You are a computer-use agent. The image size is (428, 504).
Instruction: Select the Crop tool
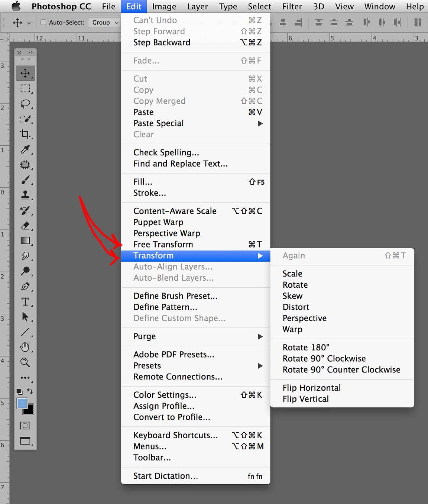point(25,134)
